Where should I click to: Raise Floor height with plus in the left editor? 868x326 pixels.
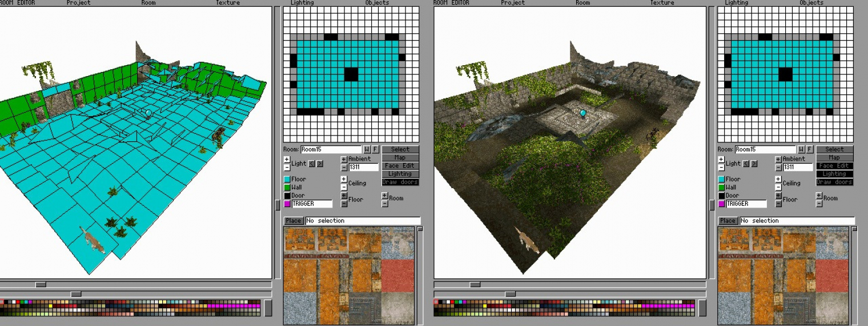click(344, 196)
